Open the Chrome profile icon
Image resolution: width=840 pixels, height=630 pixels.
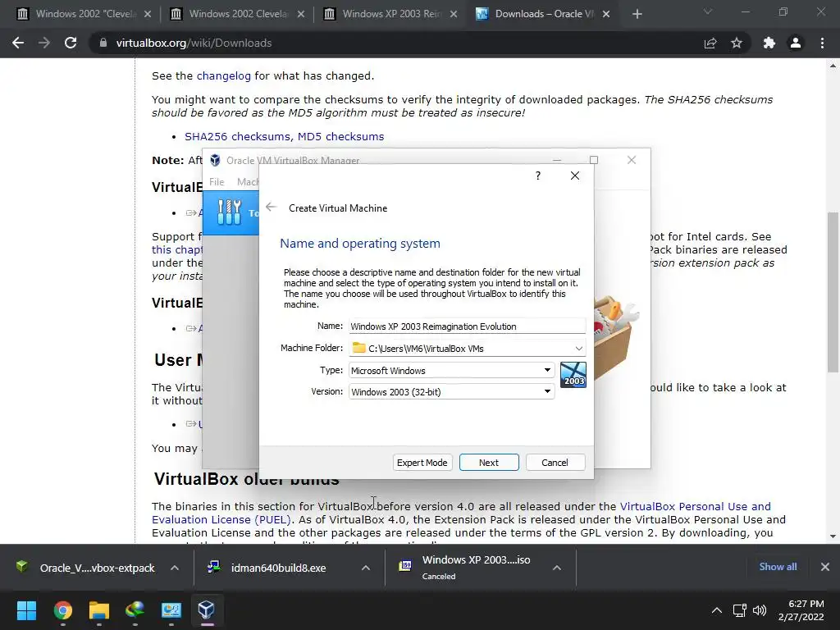(796, 43)
